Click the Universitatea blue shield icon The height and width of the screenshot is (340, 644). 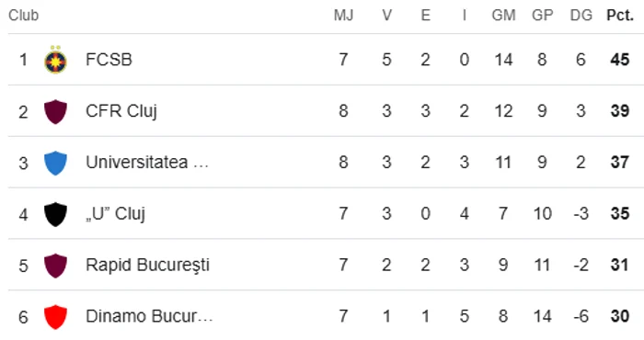55,163
